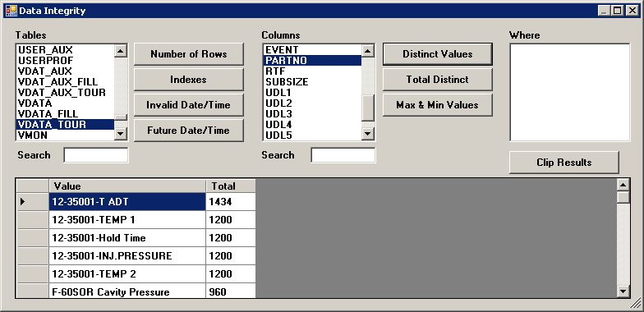
Task: Click the Data Integrity title bar icon
Action: pyautogui.click(x=11, y=11)
